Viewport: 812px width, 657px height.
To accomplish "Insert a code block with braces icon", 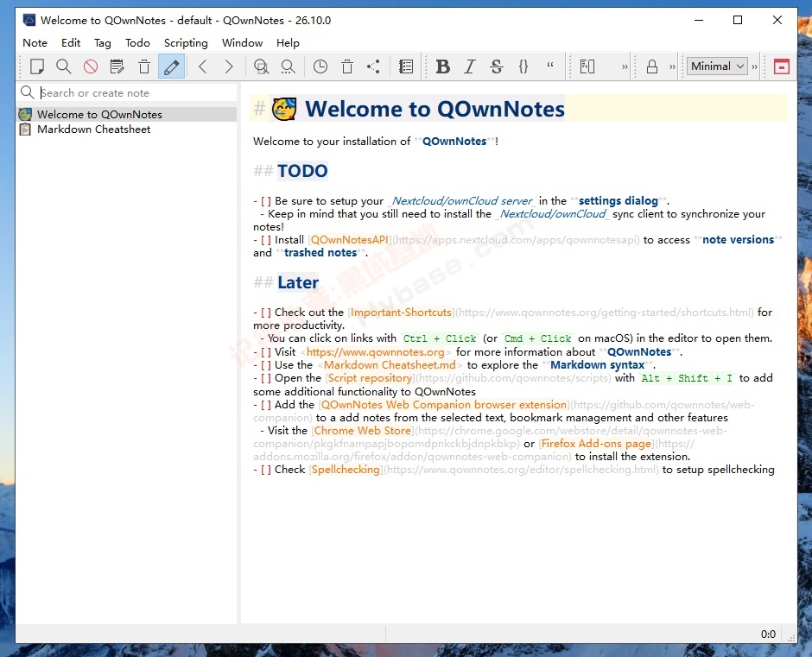I will [x=523, y=66].
